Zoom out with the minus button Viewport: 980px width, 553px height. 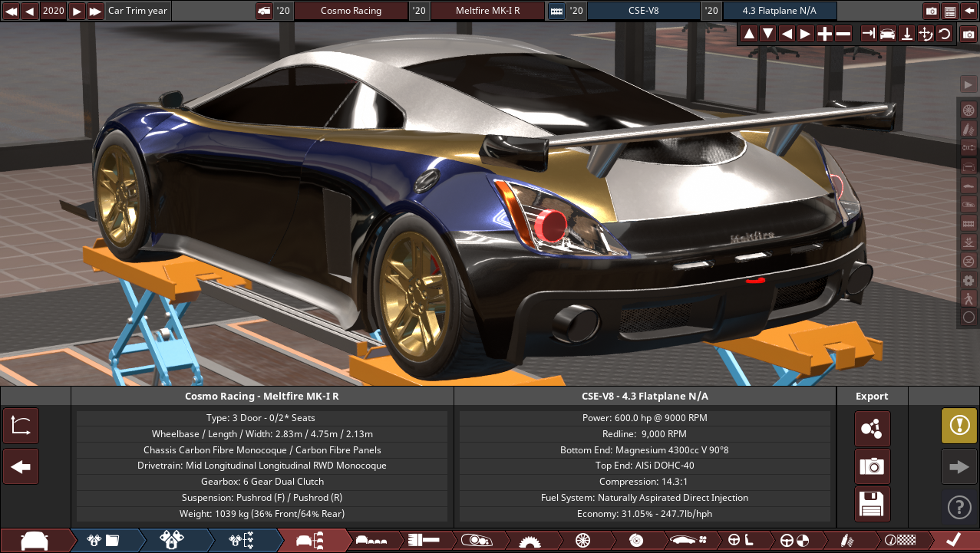pyautogui.click(x=843, y=34)
